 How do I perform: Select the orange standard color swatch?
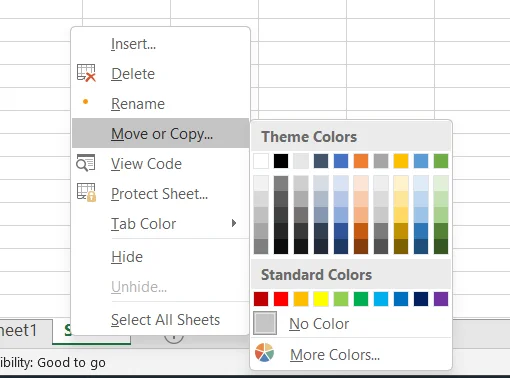[x=301, y=299]
